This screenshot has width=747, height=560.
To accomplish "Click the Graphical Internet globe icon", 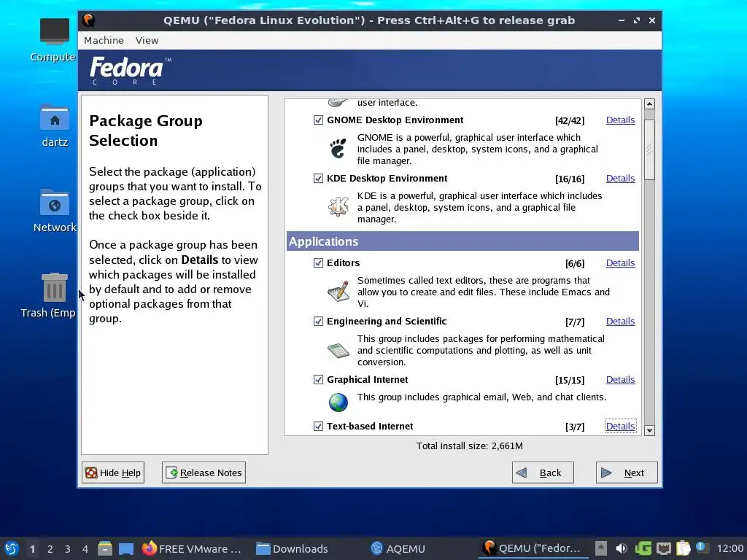I will 338,402.
